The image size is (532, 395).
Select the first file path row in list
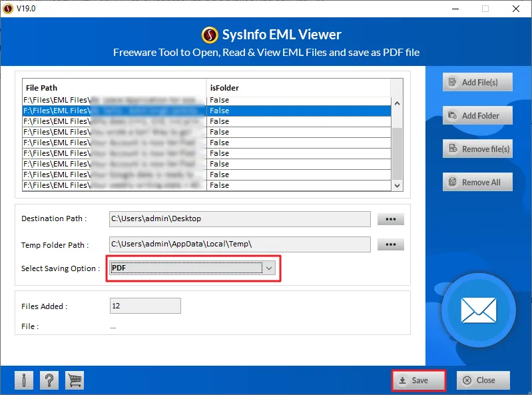click(206, 101)
